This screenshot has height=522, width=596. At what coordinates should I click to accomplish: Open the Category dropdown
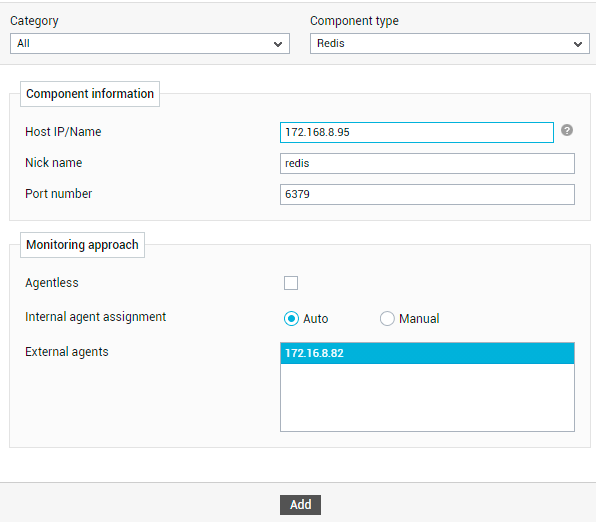coord(150,43)
